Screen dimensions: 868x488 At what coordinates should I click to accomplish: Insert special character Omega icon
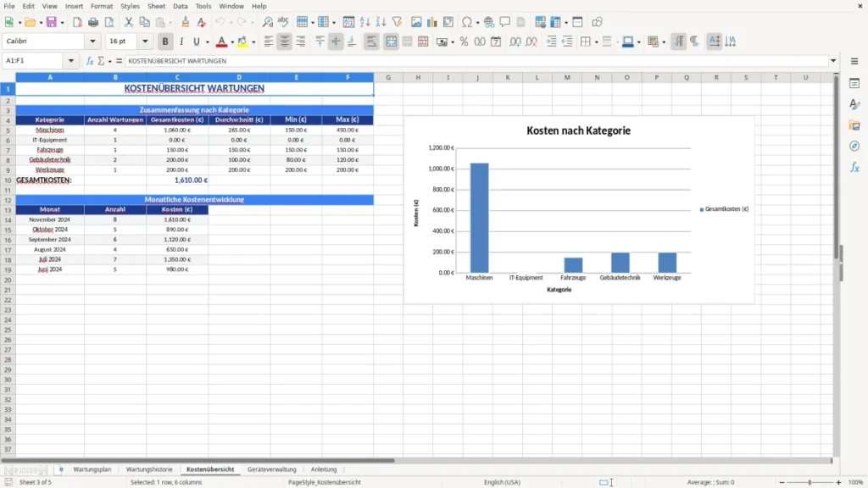click(467, 22)
